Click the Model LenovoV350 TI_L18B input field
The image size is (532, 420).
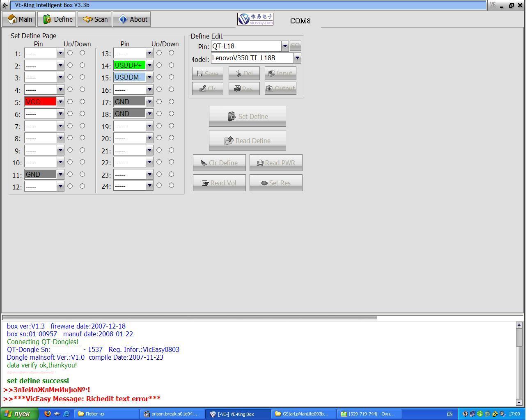coord(252,58)
